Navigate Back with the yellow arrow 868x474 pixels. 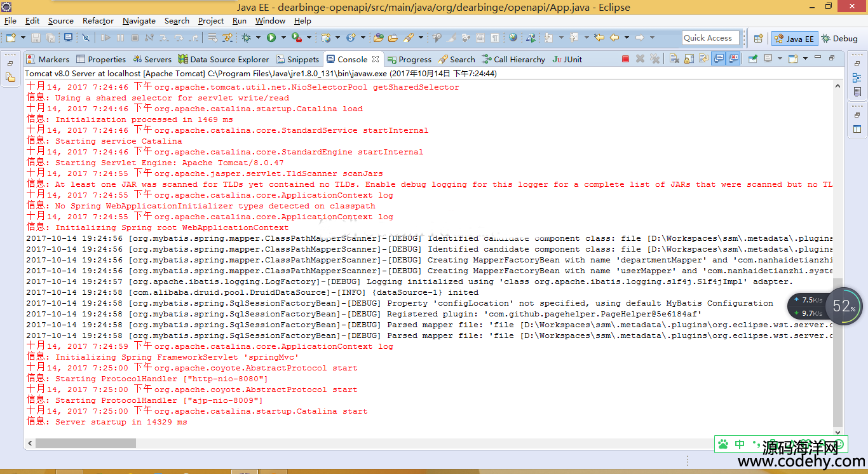click(x=614, y=37)
